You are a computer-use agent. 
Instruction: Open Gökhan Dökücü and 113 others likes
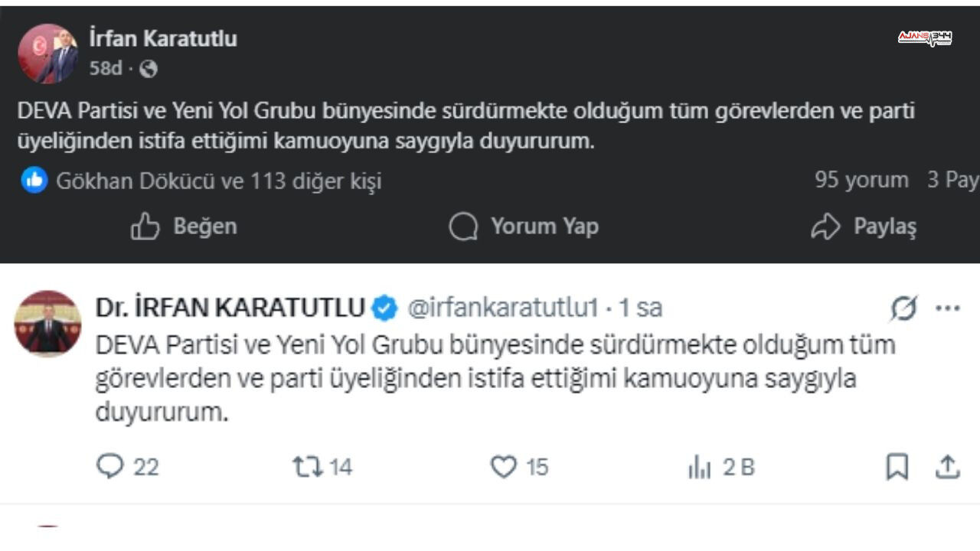[x=218, y=181]
